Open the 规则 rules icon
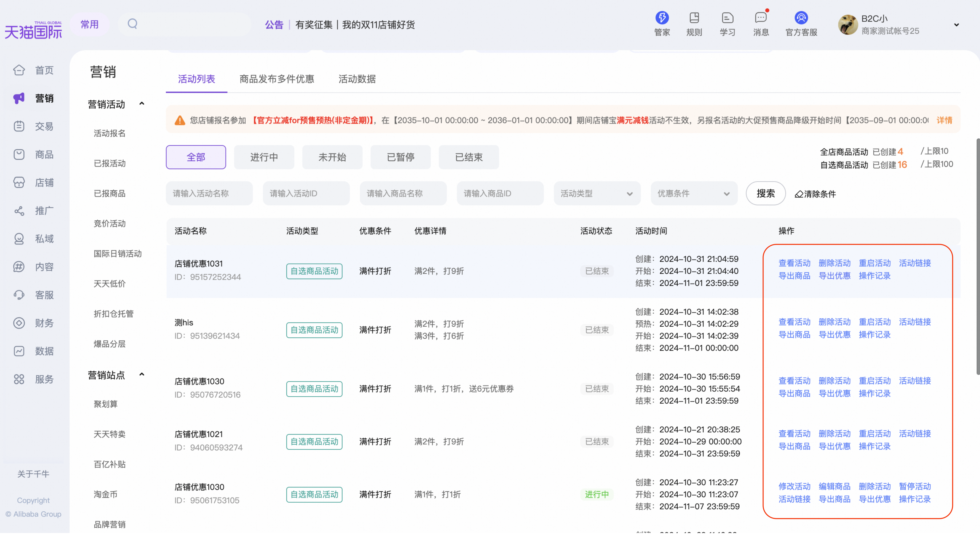 (x=694, y=17)
